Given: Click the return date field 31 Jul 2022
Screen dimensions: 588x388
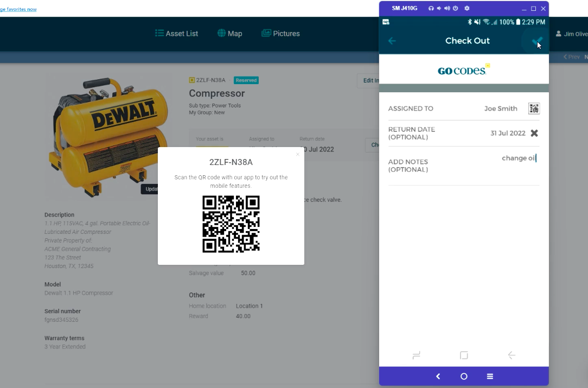Looking at the screenshot, I should (x=508, y=133).
